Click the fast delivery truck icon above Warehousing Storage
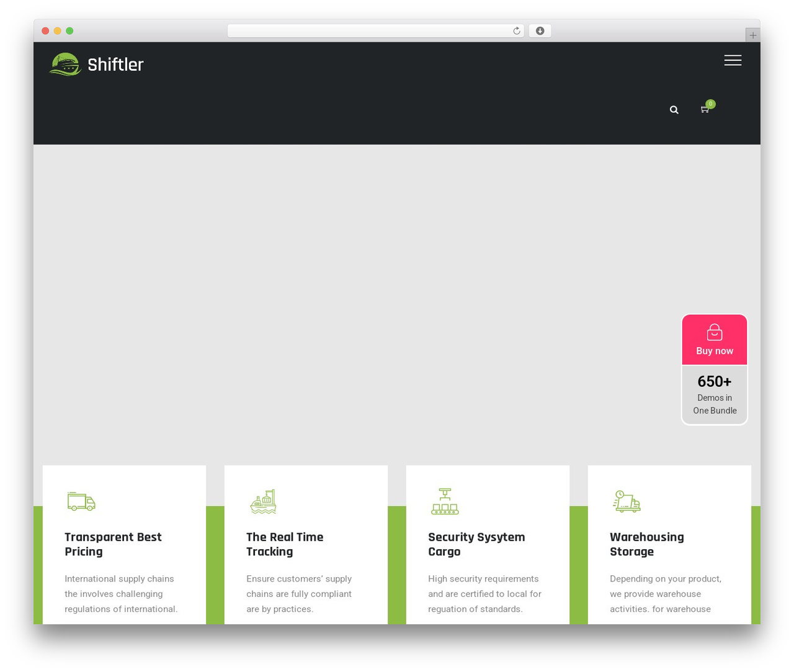This screenshot has width=794, height=672. (x=627, y=502)
